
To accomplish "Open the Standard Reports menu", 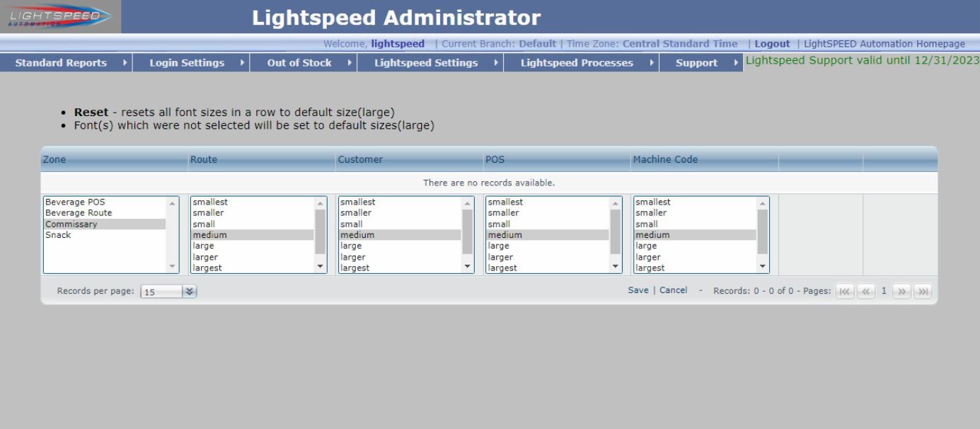I will [67, 63].
